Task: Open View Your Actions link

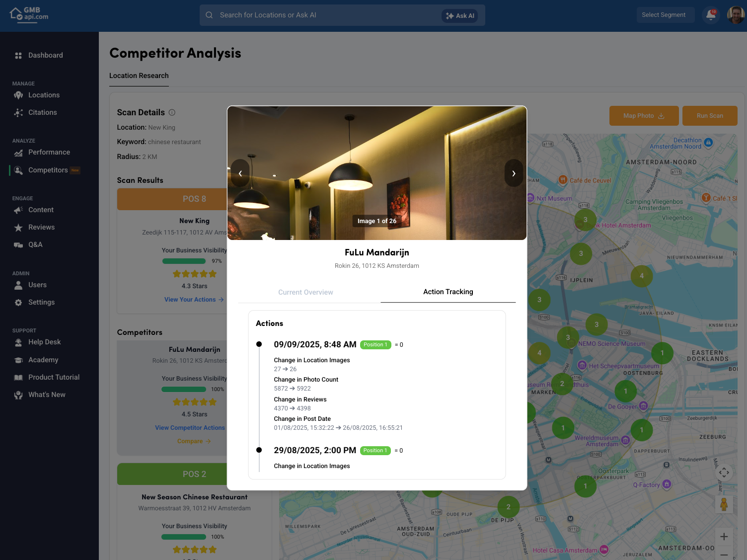Action: [194, 300]
